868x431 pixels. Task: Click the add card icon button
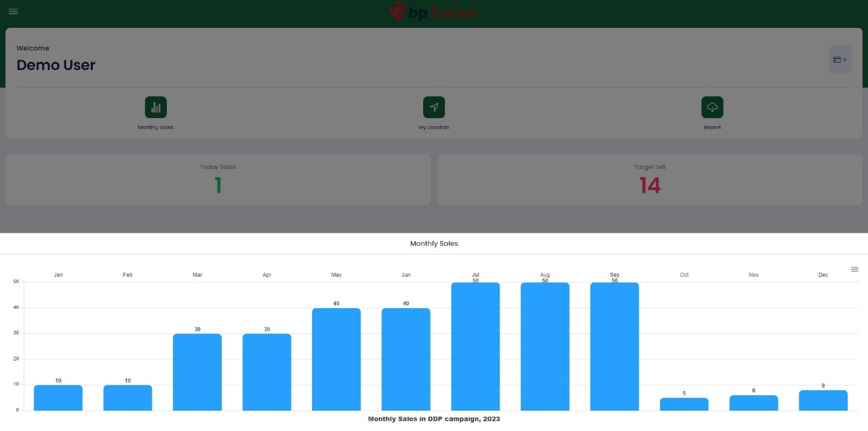(x=840, y=60)
